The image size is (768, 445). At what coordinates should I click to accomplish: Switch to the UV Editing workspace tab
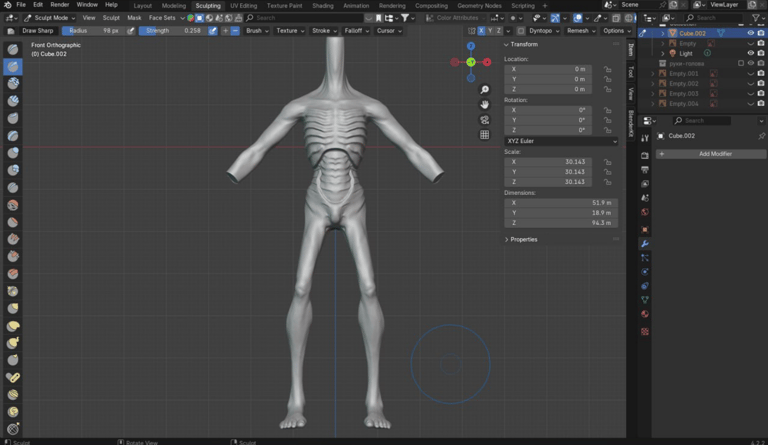tap(243, 5)
